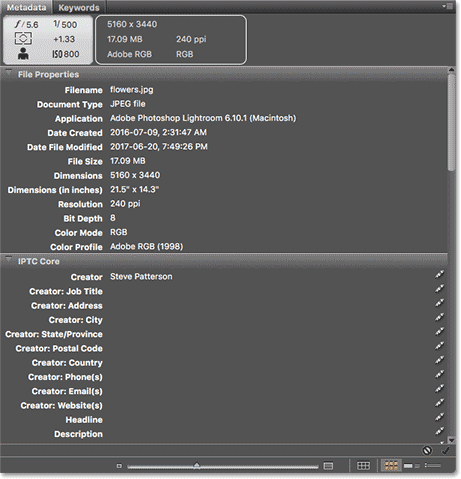Click the Creator value Steve Patterson

141,277
